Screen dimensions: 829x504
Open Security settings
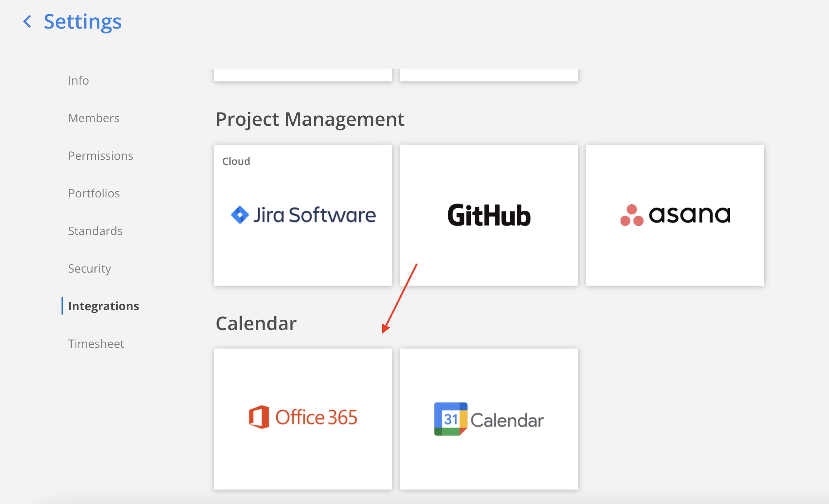pyautogui.click(x=89, y=268)
